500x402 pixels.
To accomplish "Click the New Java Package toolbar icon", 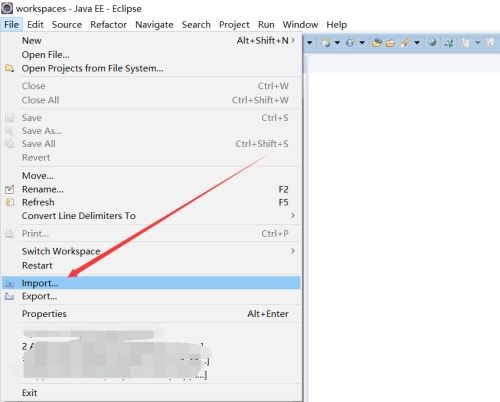I will tap(326, 43).
